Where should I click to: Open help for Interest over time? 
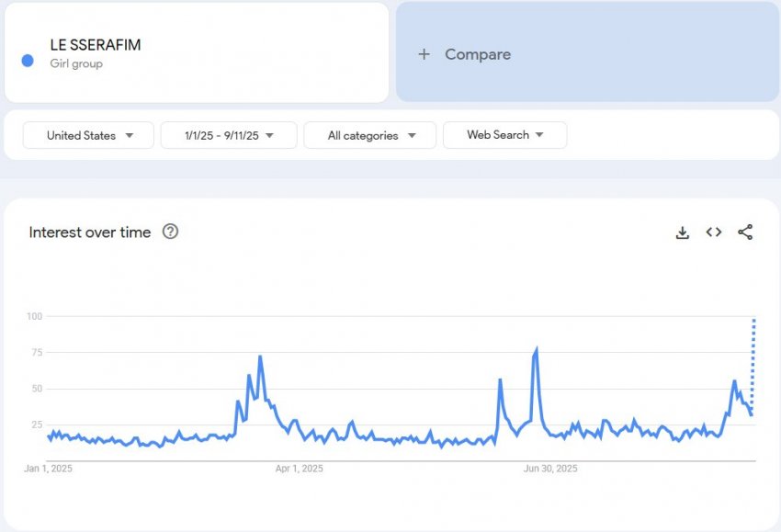pos(170,232)
